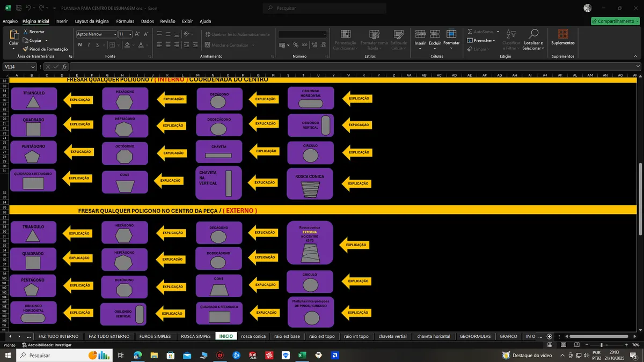Click the save icon in title bar
The image size is (644, 362).
click(18, 8)
